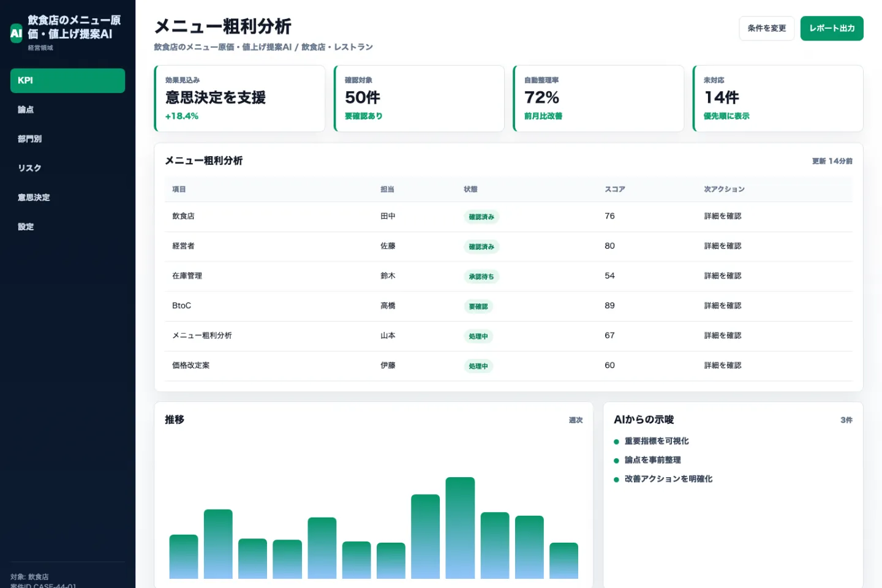
Task: Open 意思決定 sidebar item
Action: pos(67,197)
